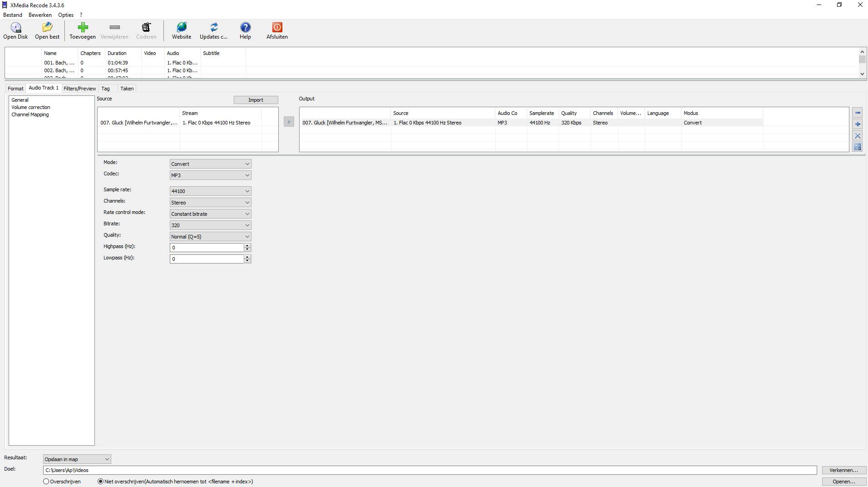Click the Updates check icon
The width and height of the screenshot is (868, 487).
coord(213,28)
